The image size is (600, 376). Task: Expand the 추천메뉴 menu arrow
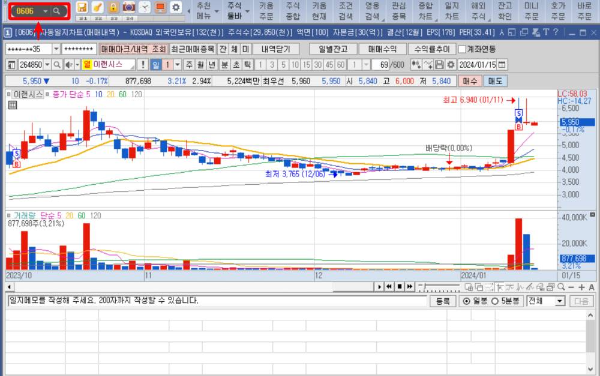217,11
